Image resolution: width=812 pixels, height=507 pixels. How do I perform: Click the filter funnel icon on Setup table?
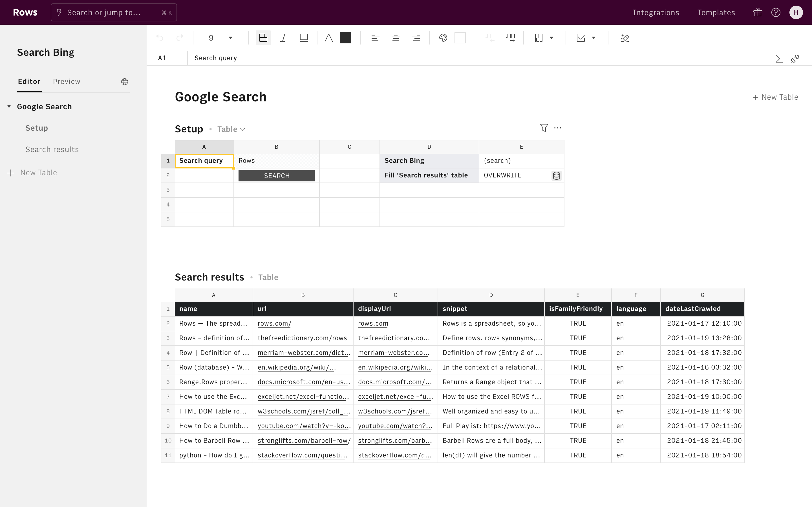tap(544, 128)
